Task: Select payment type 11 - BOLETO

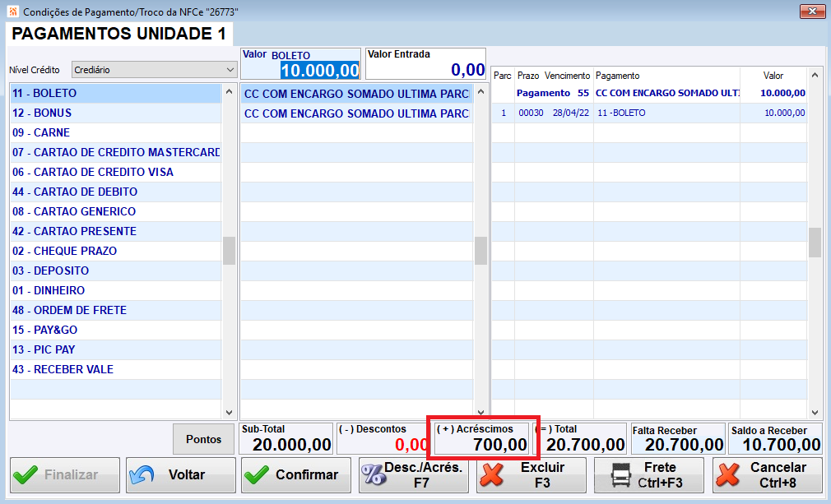Action: click(x=115, y=93)
